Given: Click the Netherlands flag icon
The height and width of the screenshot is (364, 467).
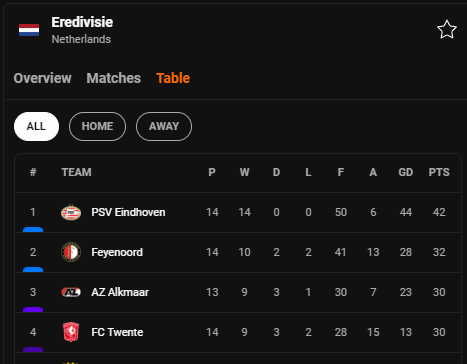Looking at the screenshot, I should click(29, 30).
